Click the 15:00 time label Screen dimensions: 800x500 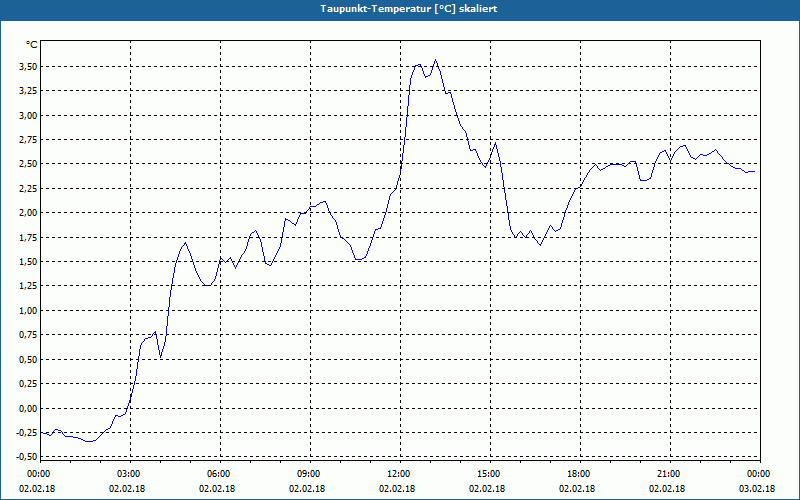490,474
